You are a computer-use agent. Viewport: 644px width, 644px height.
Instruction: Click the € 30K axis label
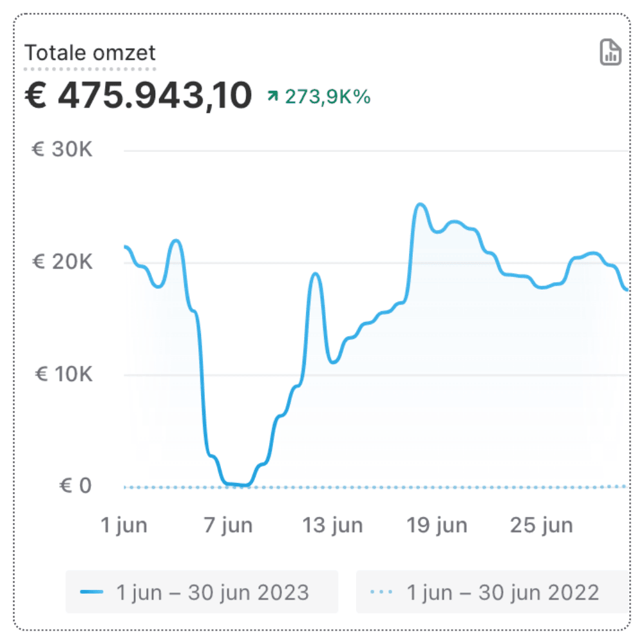62,150
